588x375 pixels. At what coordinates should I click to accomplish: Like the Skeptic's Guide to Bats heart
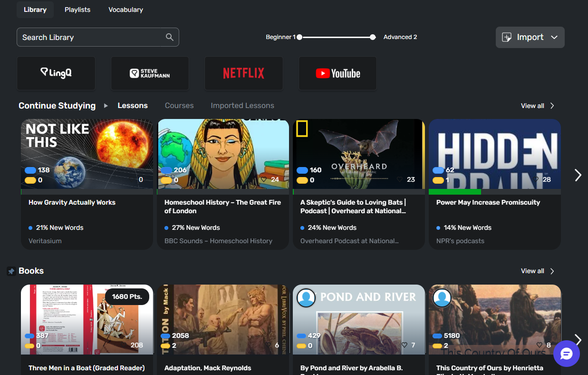point(399,180)
